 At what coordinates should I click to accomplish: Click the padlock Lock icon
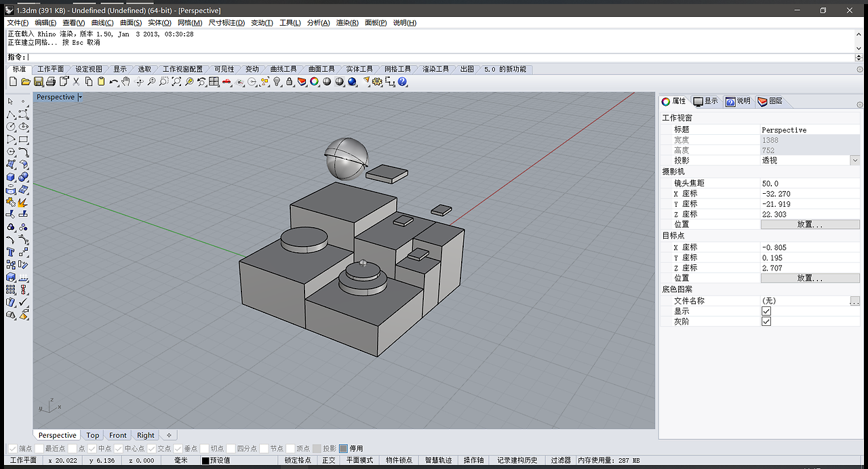(289, 81)
